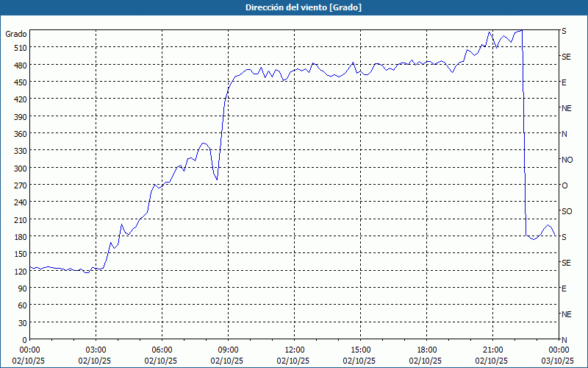Click the topmost 'S' compass label

[x=564, y=32]
